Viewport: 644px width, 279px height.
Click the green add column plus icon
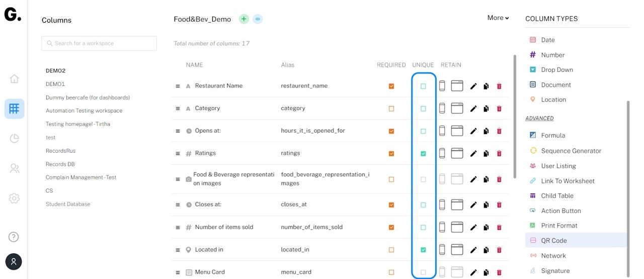[244, 19]
